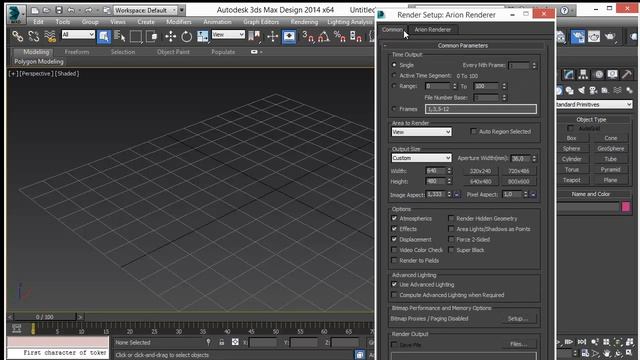Click the 640x480 preset button

click(480, 182)
